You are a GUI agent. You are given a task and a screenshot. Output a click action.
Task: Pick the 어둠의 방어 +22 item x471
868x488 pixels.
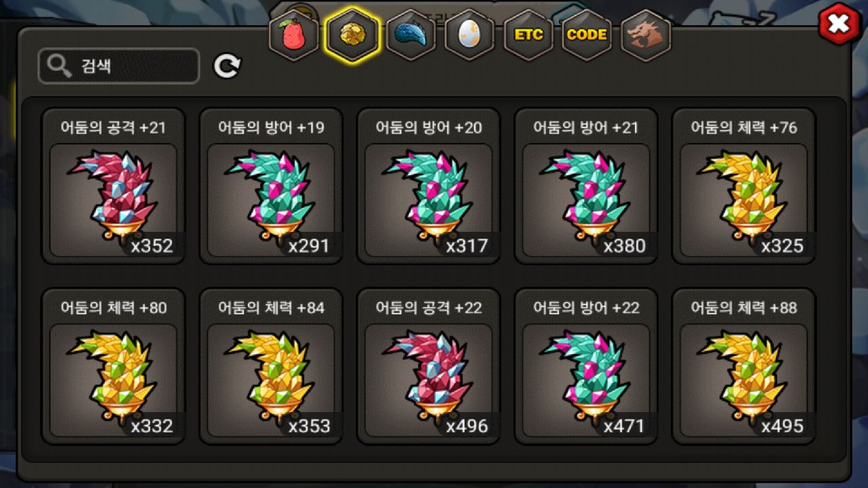586,366
